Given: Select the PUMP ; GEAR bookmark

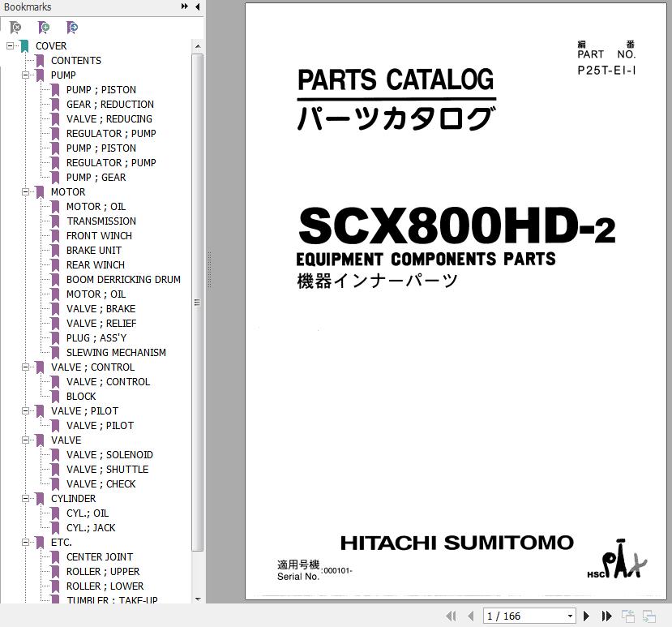Looking at the screenshot, I should (96, 177).
